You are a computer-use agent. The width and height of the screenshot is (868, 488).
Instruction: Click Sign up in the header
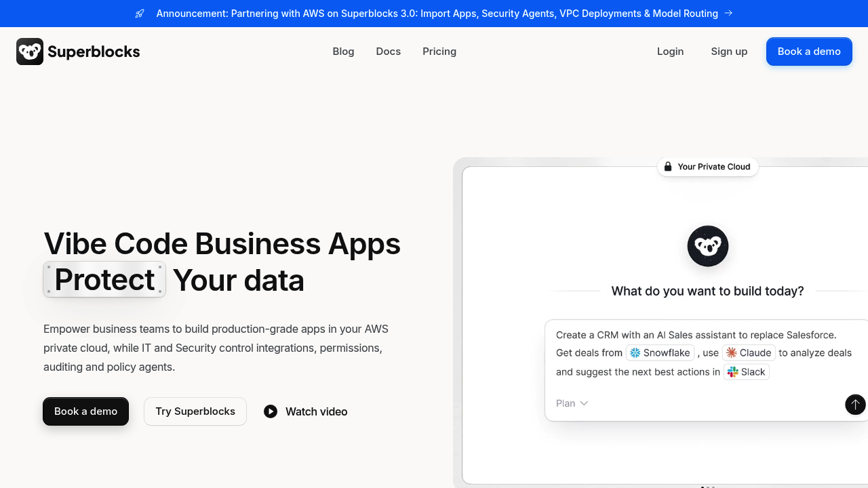(x=729, y=52)
